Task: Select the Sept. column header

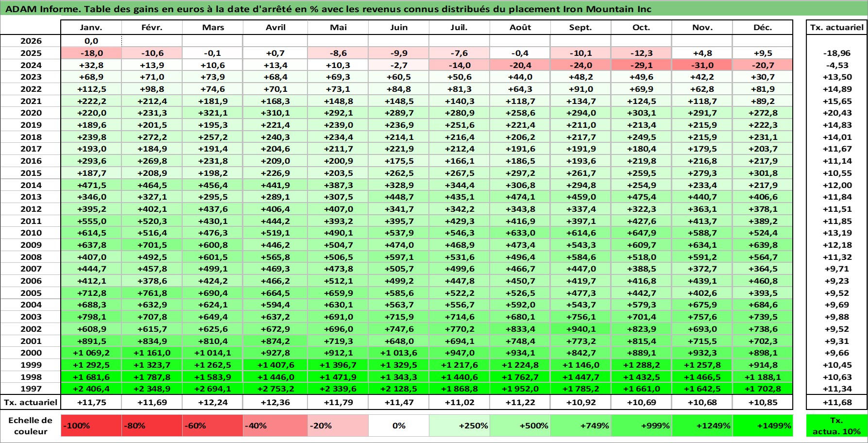Action: (581, 27)
